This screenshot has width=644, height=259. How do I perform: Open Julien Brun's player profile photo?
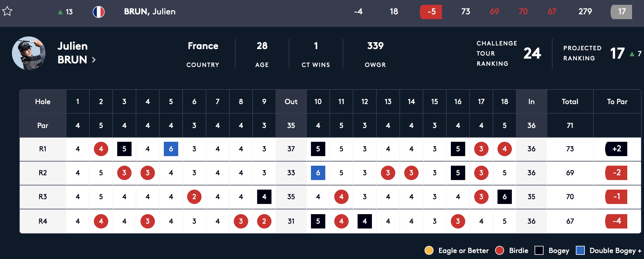(x=29, y=53)
